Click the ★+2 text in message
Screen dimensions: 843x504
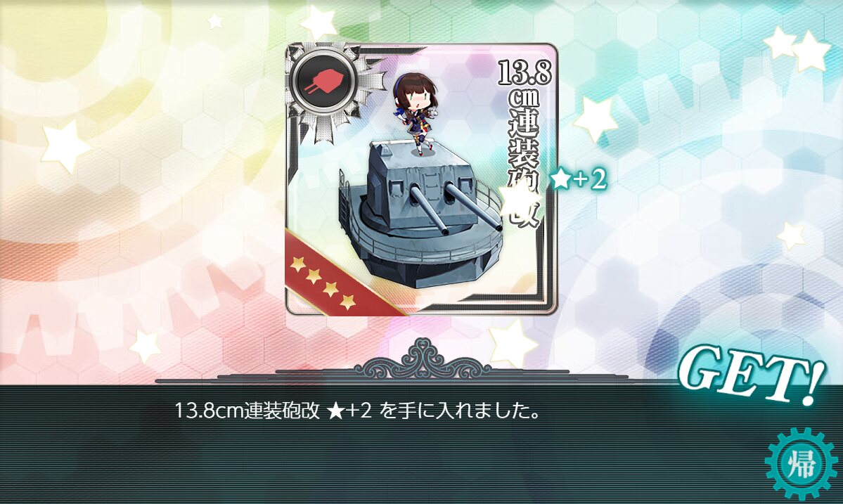coord(349,412)
